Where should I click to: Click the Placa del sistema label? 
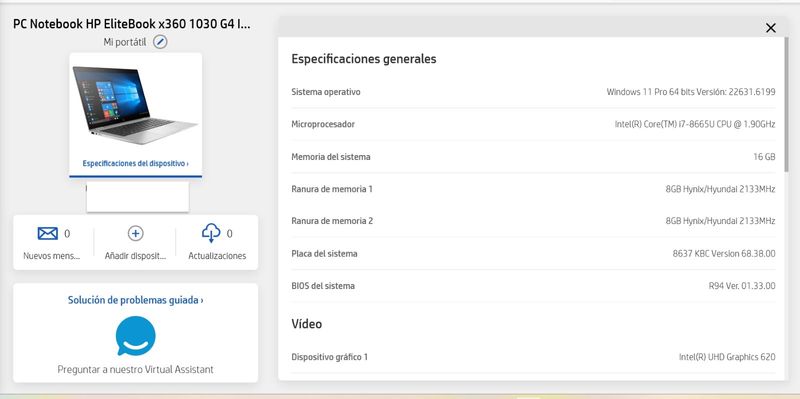pyautogui.click(x=324, y=254)
